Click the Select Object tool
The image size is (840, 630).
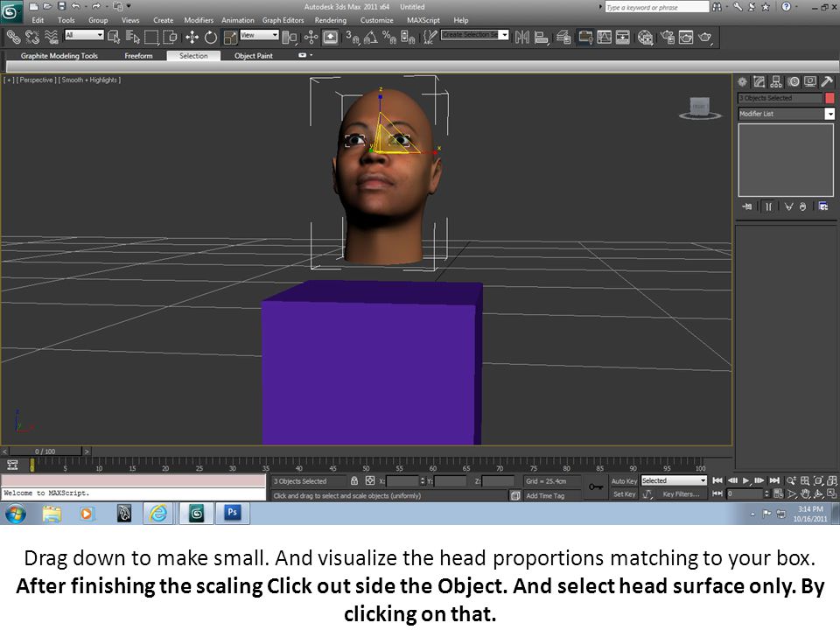point(114,37)
